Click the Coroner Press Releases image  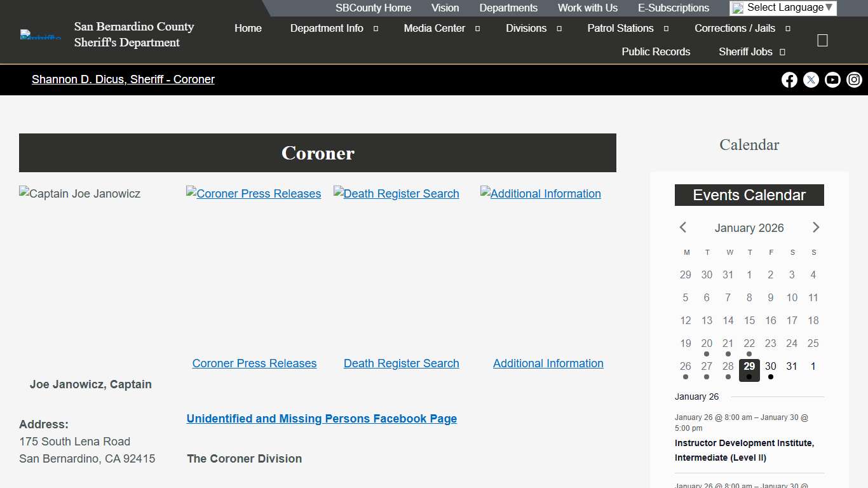(x=254, y=193)
